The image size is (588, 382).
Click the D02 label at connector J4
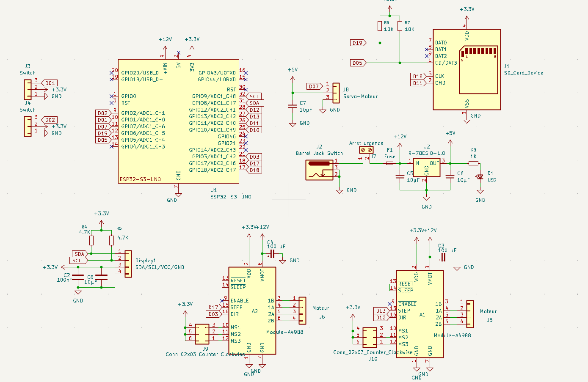click(49, 120)
